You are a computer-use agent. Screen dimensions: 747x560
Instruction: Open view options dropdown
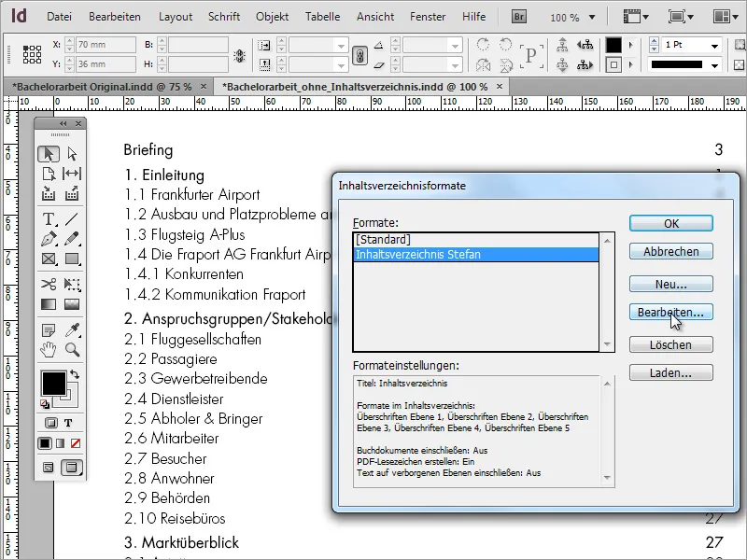tap(637, 17)
